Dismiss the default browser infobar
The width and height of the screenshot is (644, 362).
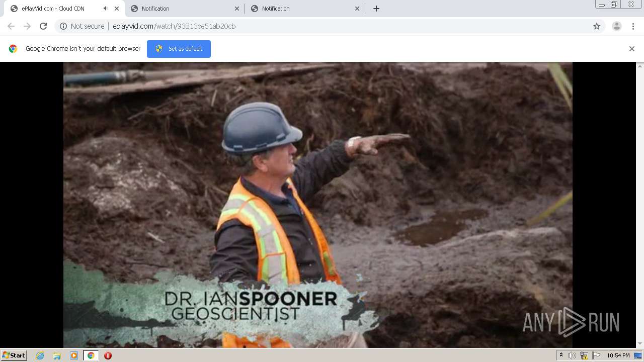pyautogui.click(x=632, y=49)
